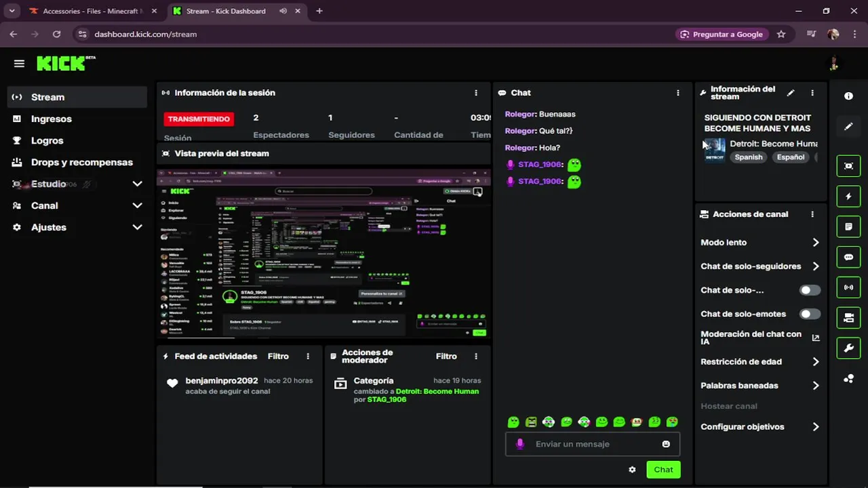Click Filtro in Feed de actividades

pyautogui.click(x=278, y=357)
